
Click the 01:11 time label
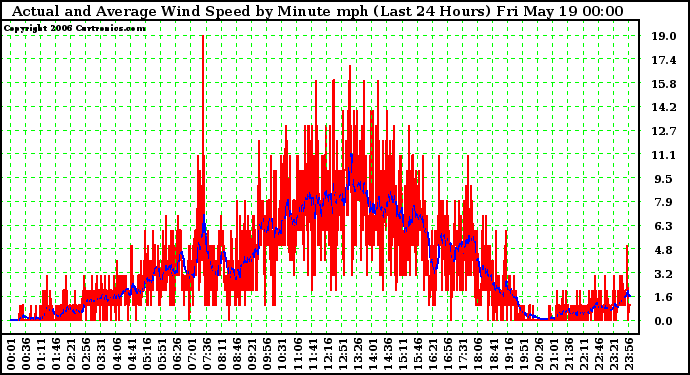(x=41, y=354)
